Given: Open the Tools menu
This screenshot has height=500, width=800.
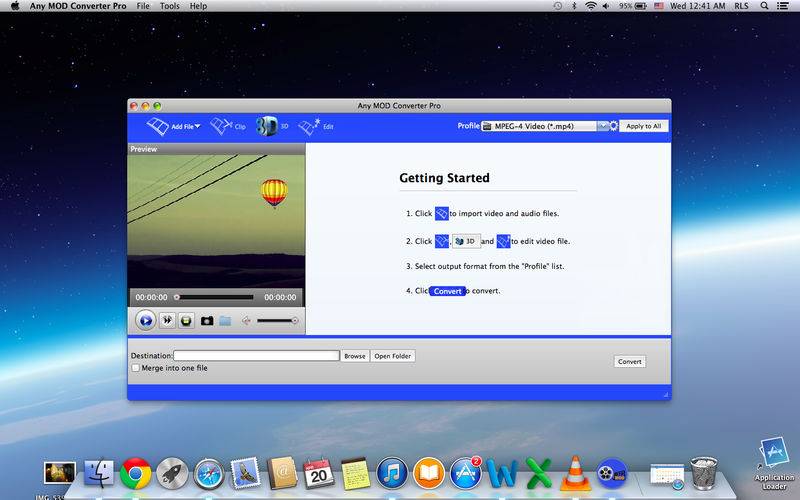Looking at the screenshot, I should tap(169, 6).
